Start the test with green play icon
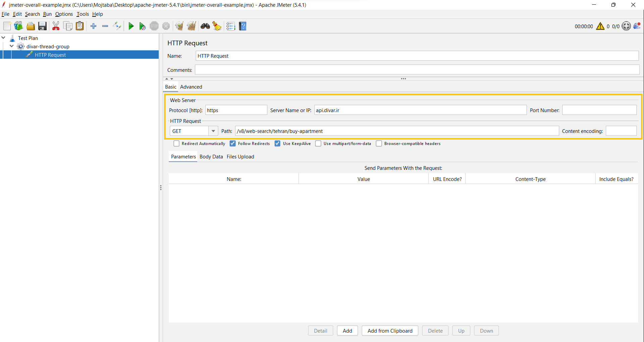This screenshot has width=644, height=342. pos(131,26)
